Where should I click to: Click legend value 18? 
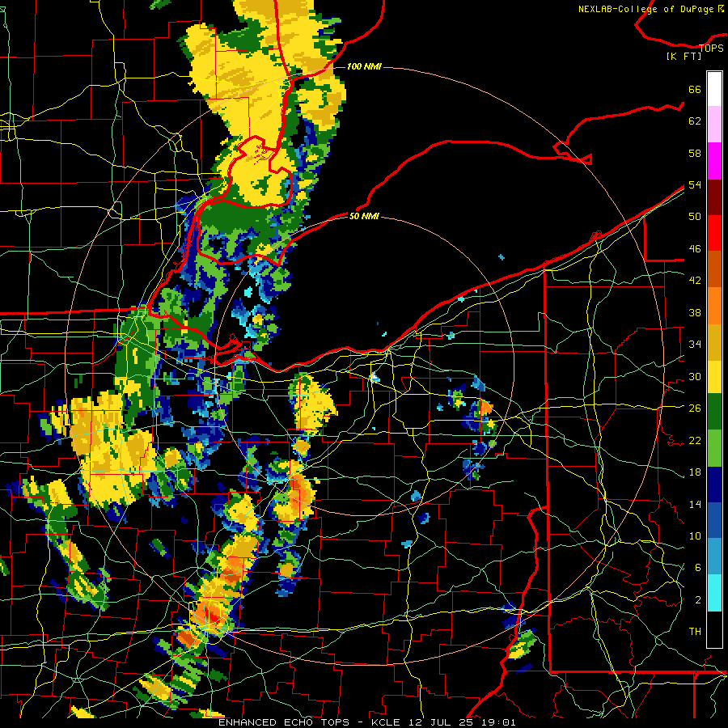tap(695, 472)
